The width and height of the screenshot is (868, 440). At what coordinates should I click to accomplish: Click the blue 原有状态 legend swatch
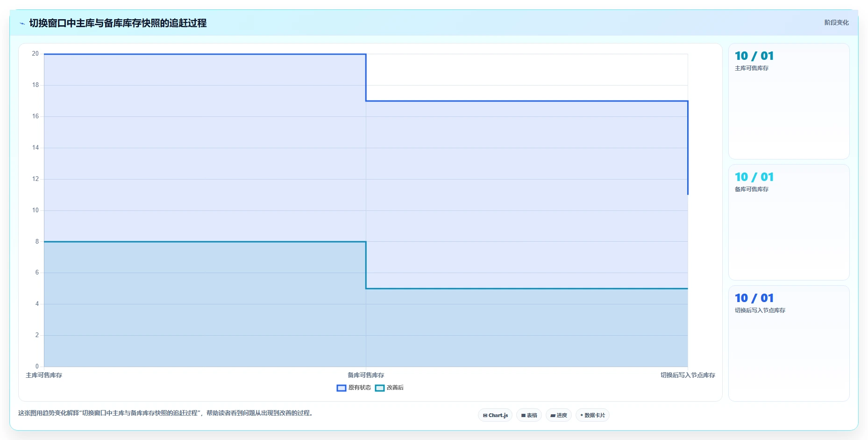point(342,388)
